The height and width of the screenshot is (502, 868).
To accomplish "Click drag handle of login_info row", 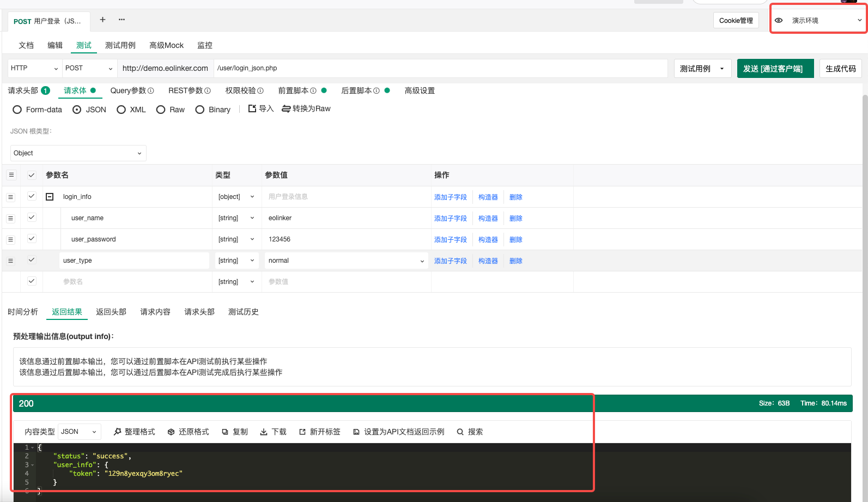I will tap(10, 197).
